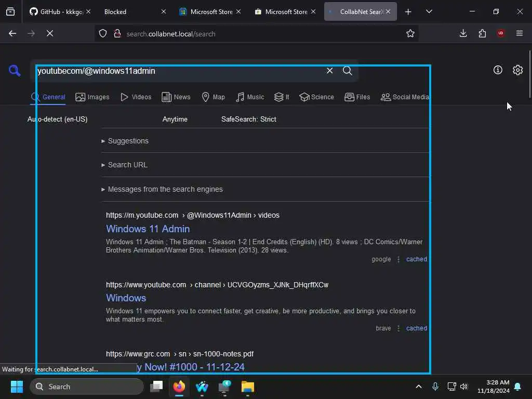This screenshot has width=532, height=399.
Task: Click the taskbar Search box
Action: pyautogui.click(x=87, y=387)
